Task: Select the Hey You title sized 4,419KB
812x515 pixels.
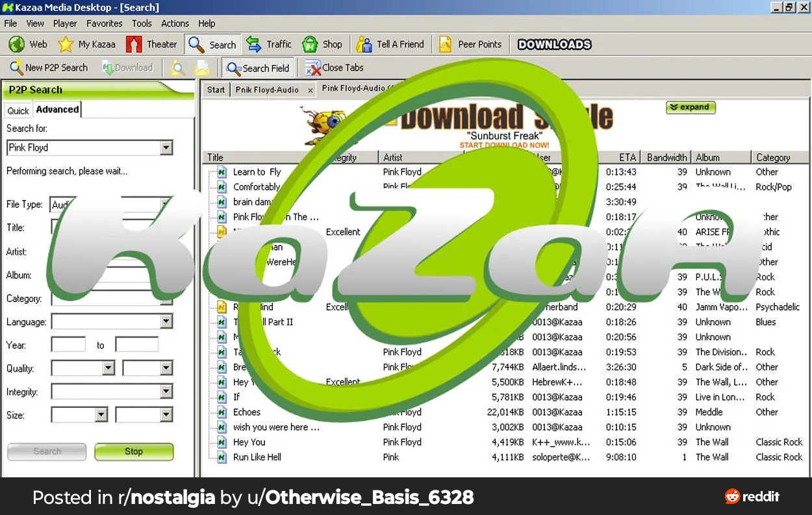Action: [x=249, y=442]
